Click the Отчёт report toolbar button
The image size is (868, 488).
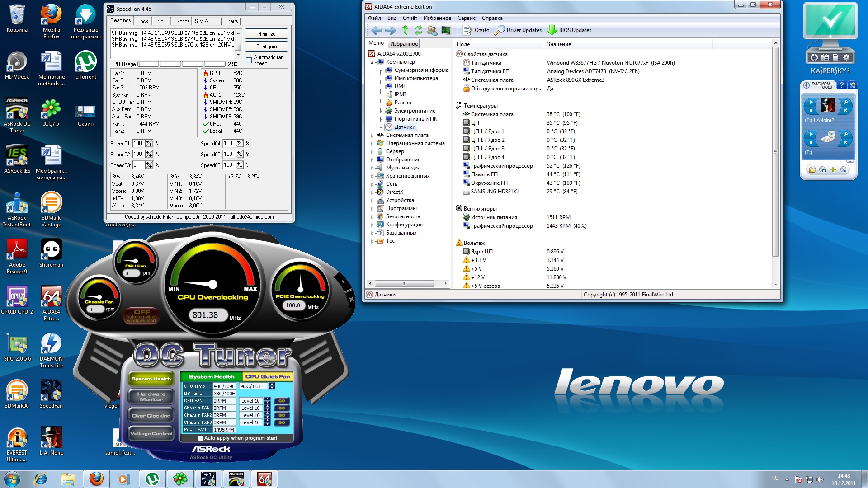pyautogui.click(x=476, y=30)
